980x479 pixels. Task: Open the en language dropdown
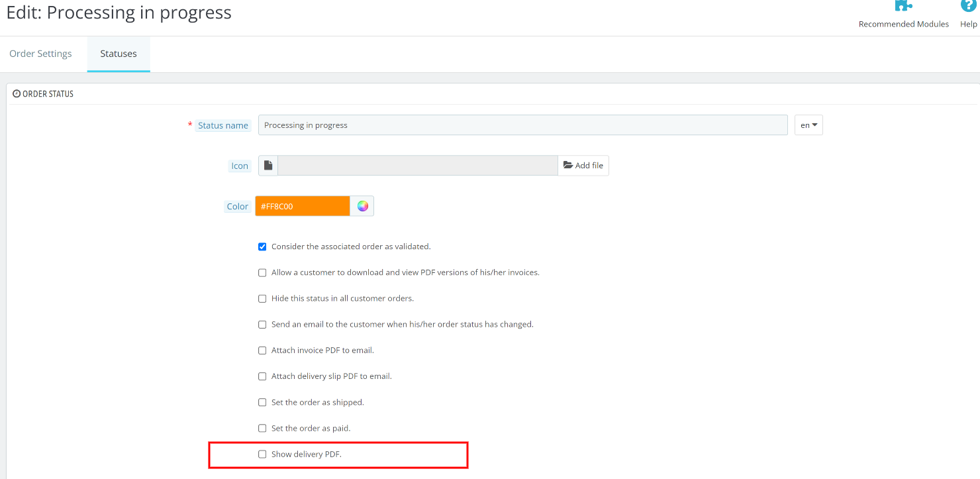pos(808,125)
